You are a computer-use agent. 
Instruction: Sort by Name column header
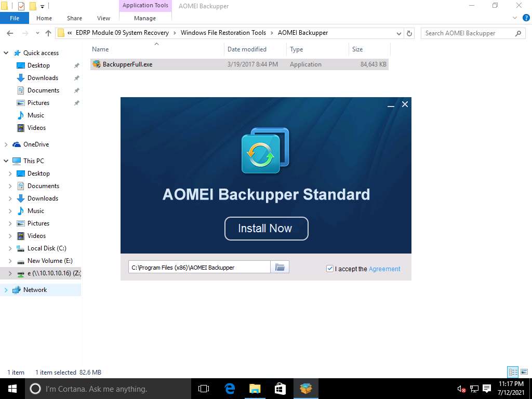157,49
